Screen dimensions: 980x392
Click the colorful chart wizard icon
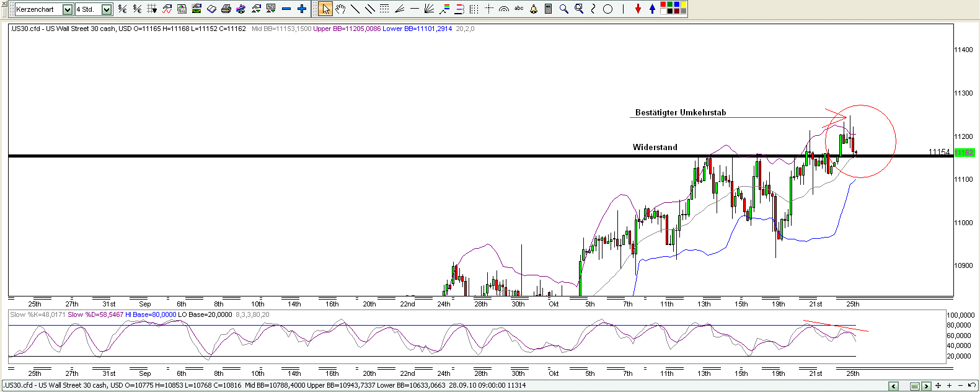[241, 9]
